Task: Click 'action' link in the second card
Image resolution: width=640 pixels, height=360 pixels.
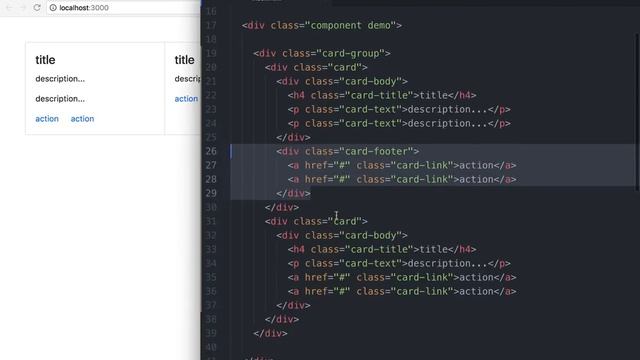Action: [186, 99]
